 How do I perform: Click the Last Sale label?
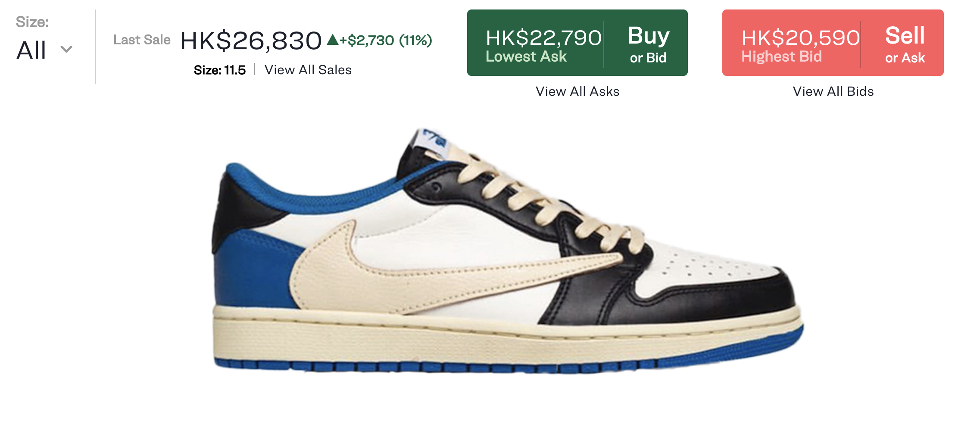point(142,40)
